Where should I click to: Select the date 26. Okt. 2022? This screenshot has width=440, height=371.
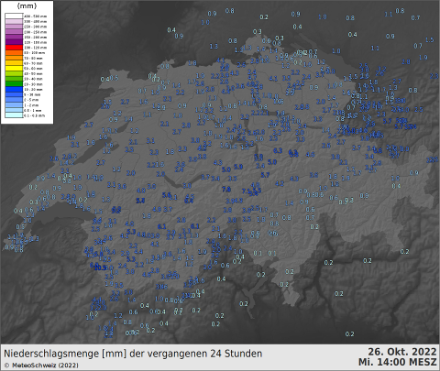coord(402,352)
